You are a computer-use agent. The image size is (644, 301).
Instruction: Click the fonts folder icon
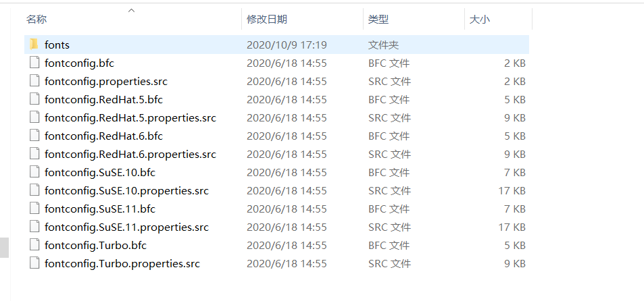34,45
